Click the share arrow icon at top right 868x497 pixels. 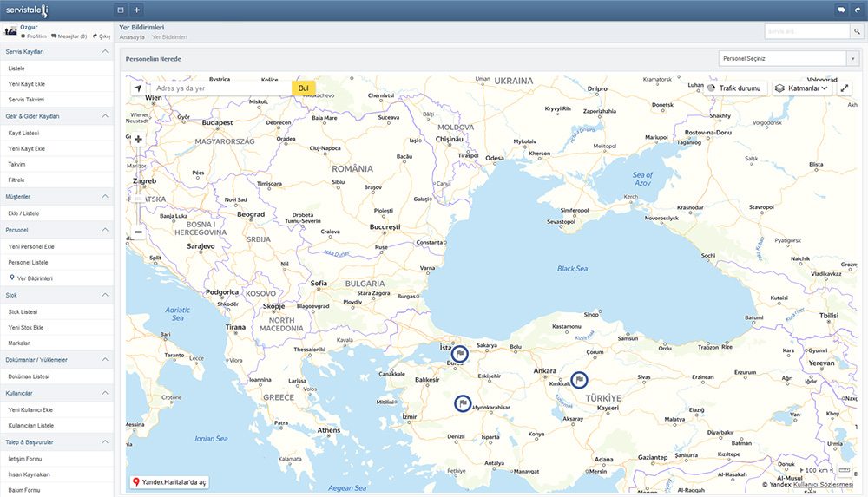(x=858, y=10)
